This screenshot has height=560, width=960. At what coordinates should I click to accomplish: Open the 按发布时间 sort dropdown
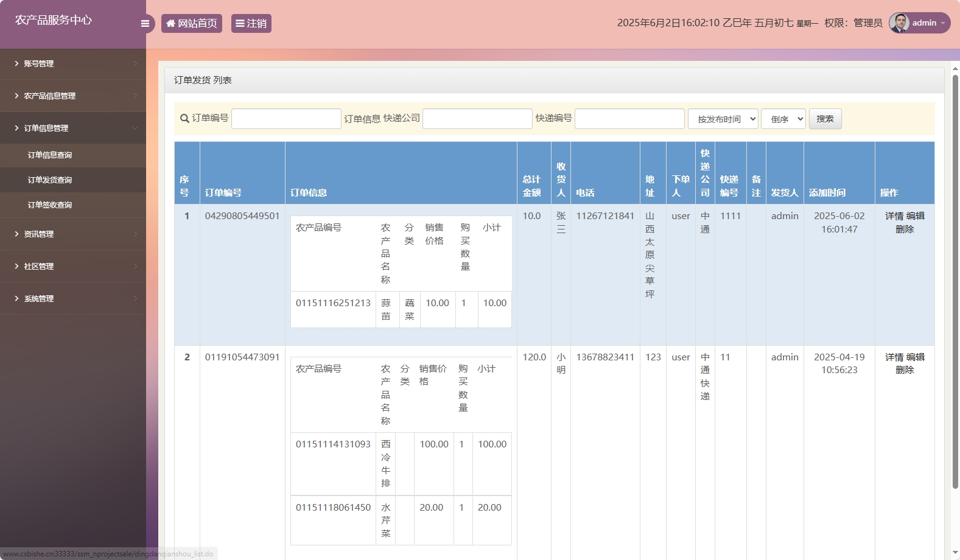pos(723,119)
